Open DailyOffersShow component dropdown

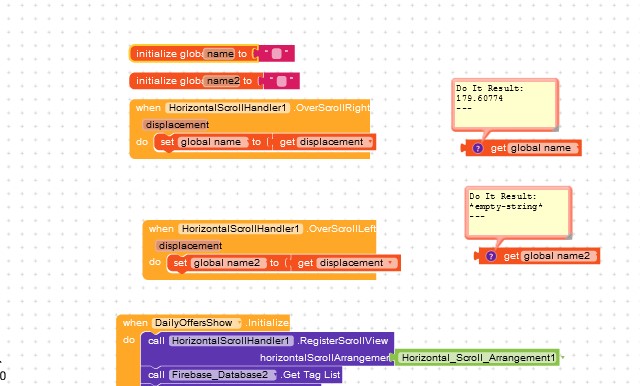pos(239,323)
